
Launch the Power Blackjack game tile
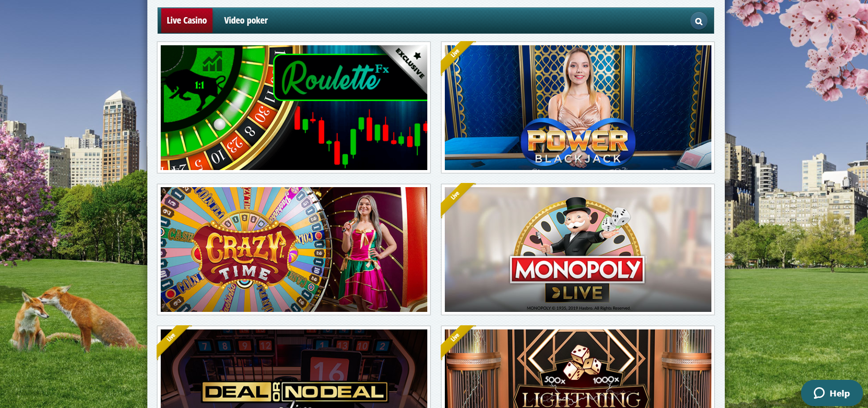pos(578,108)
